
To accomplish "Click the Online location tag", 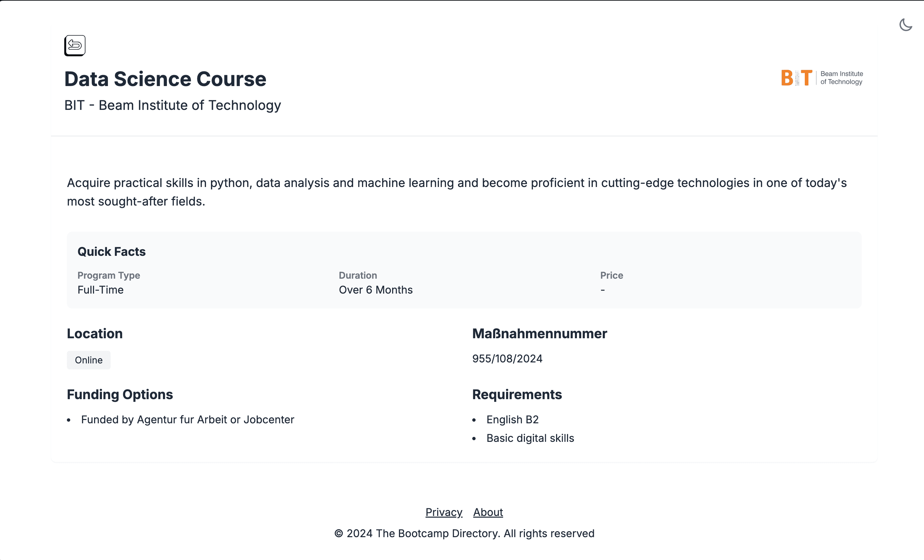I will 88,360.
